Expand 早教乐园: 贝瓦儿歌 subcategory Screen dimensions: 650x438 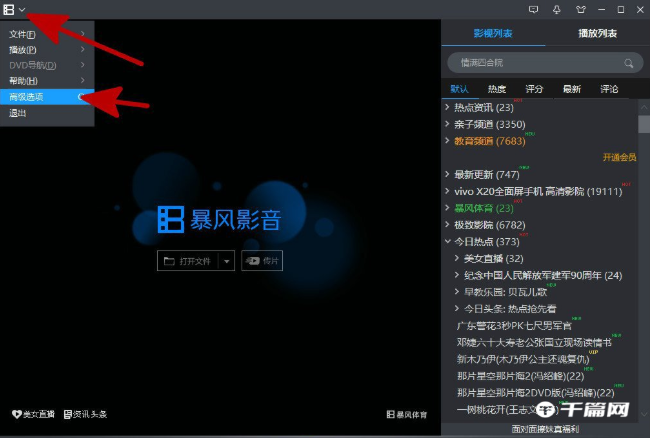456,292
